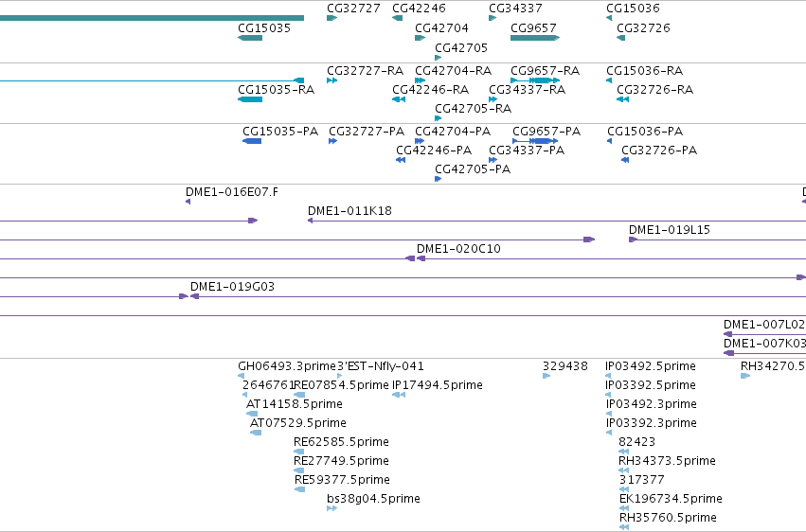Select the CG42704-RA transcript label
This screenshot has height=532, width=806.
[454, 71]
